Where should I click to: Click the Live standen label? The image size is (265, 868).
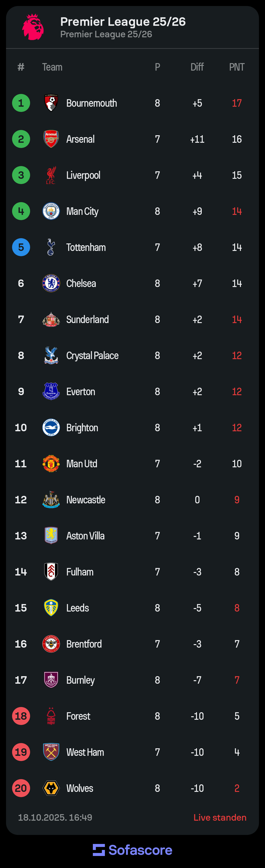point(220,817)
